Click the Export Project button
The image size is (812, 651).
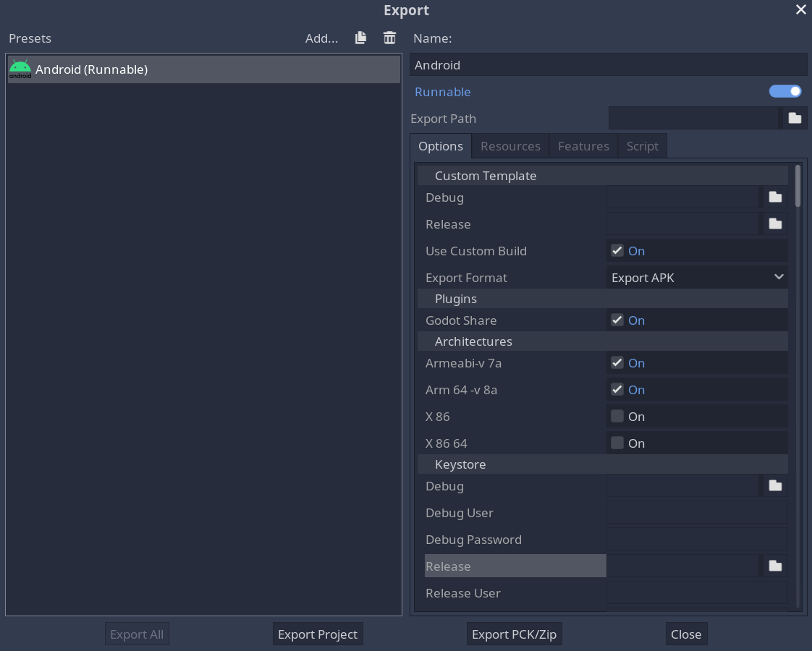pos(317,634)
